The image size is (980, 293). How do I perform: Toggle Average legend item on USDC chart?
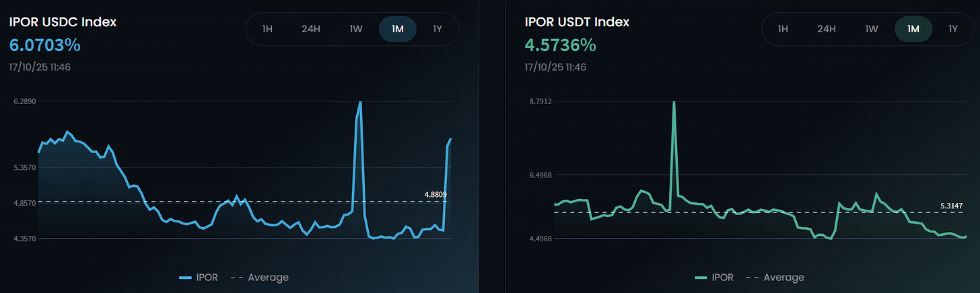pyautogui.click(x=260, y=277)
